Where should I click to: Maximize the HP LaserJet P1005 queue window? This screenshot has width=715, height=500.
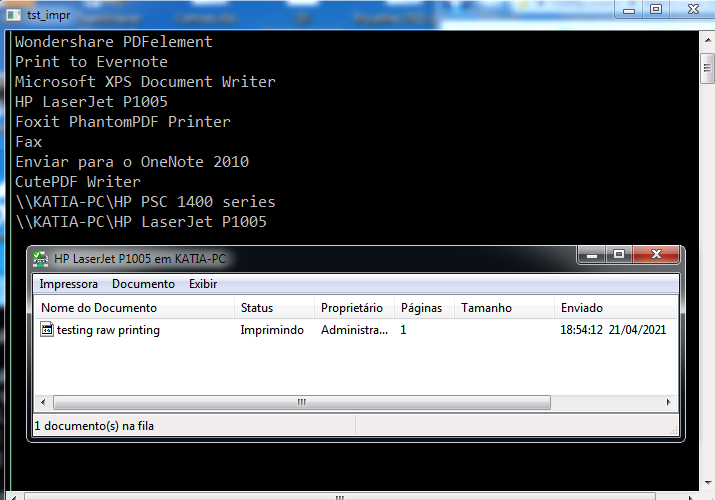(x=619, y=255)
